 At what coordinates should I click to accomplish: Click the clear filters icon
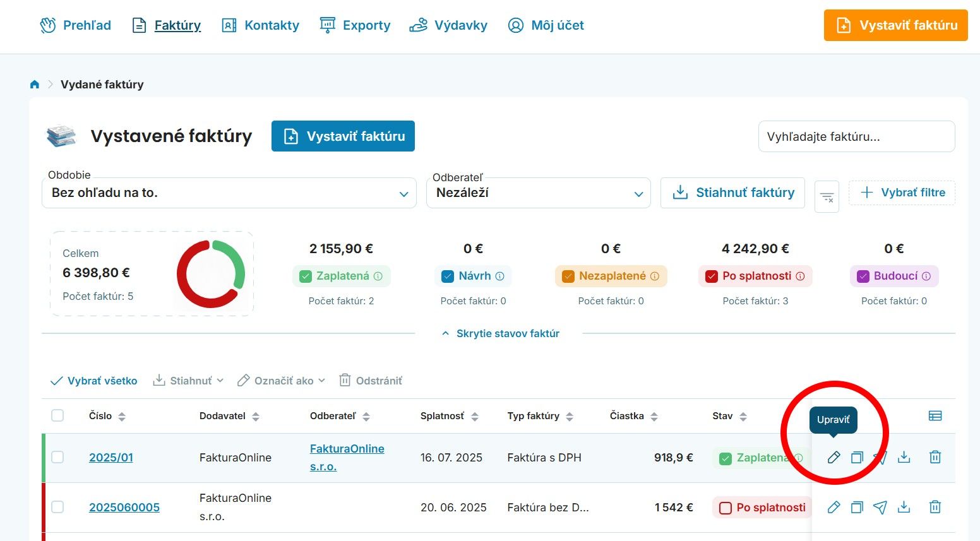click(827, 198)
